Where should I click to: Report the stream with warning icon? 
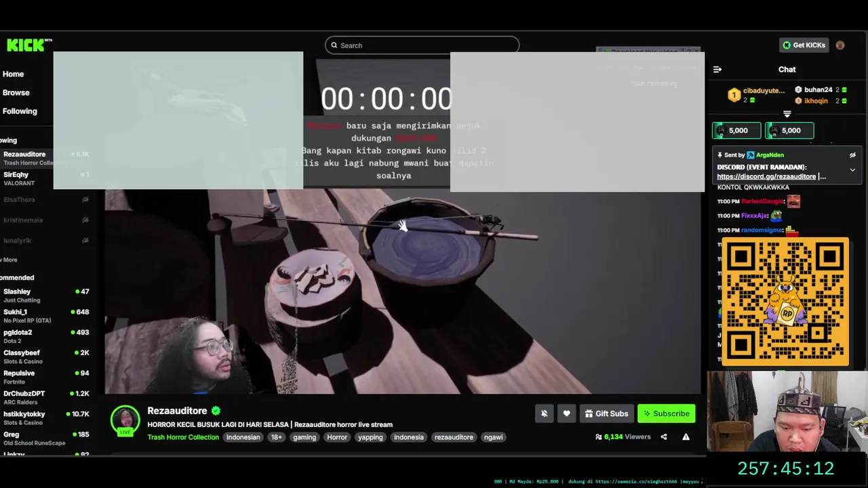[686, 437]
